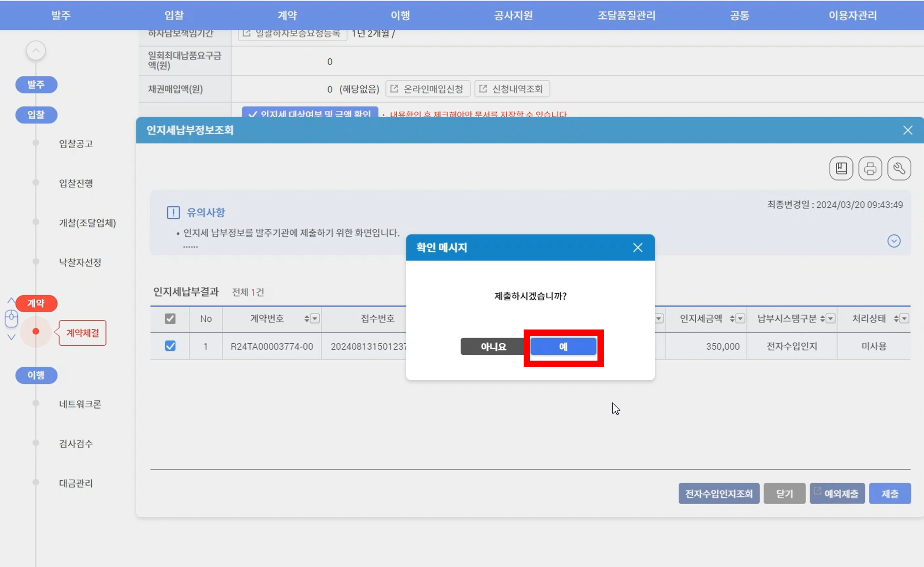Sort by 처리상태 column arrows
Image resolution: width=924 pixels, height=567 pixels.
click(x=896, y=319)
